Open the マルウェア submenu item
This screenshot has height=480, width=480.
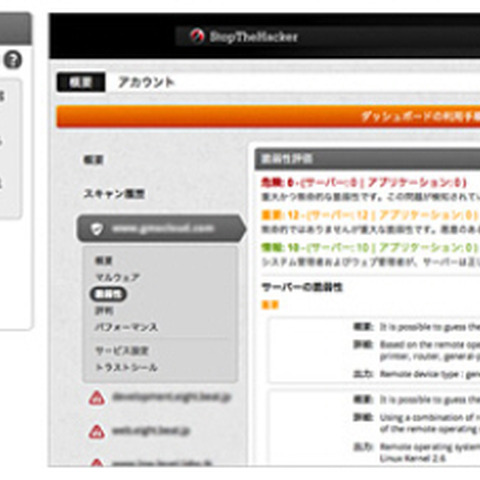117,277
